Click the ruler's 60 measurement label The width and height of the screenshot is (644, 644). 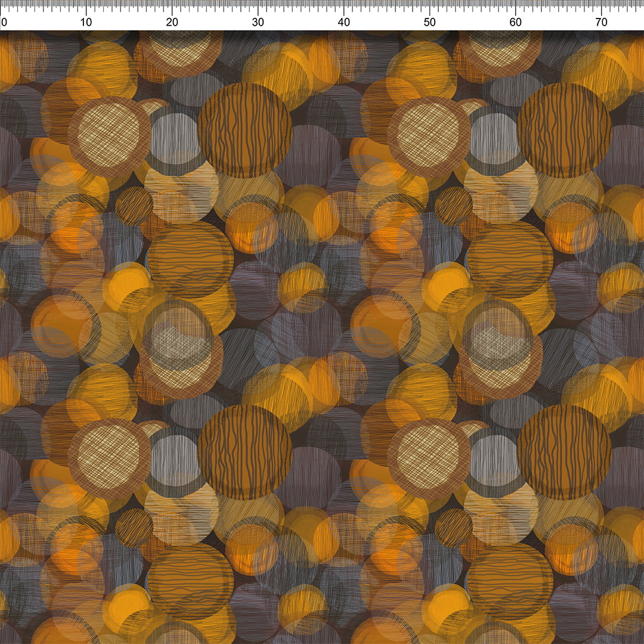click(x=516, y=22)
